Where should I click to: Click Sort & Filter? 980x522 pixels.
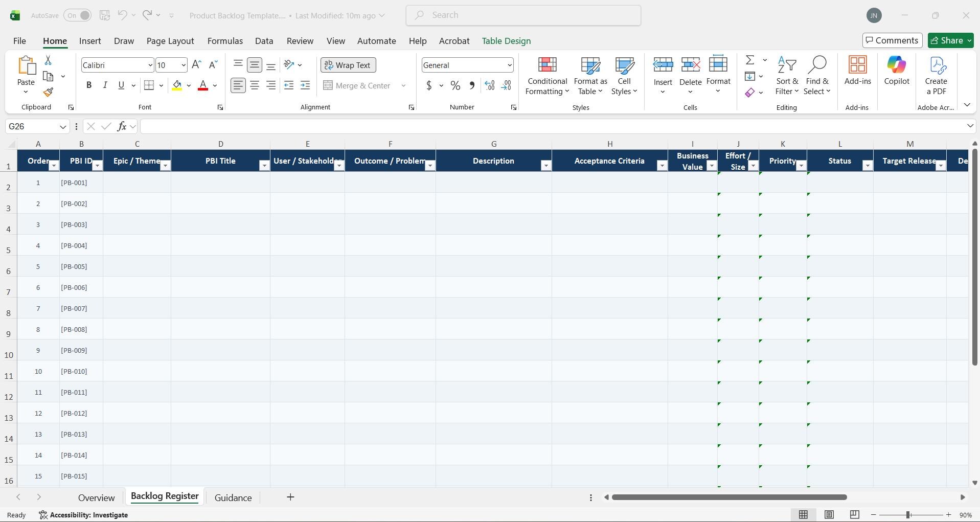coord(786,76)
